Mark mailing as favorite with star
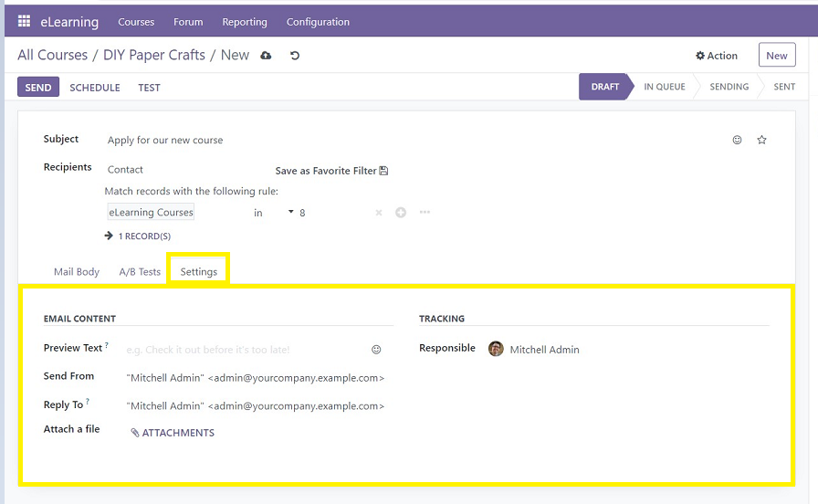818x504 pixels. (761, 140)
